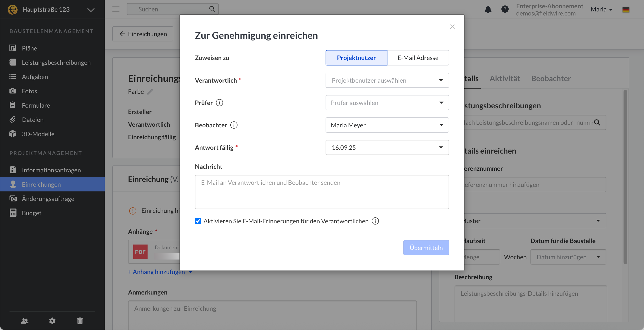Open Informationsanfragen in the sidebar
644x330 pixels.
(51, 170)
